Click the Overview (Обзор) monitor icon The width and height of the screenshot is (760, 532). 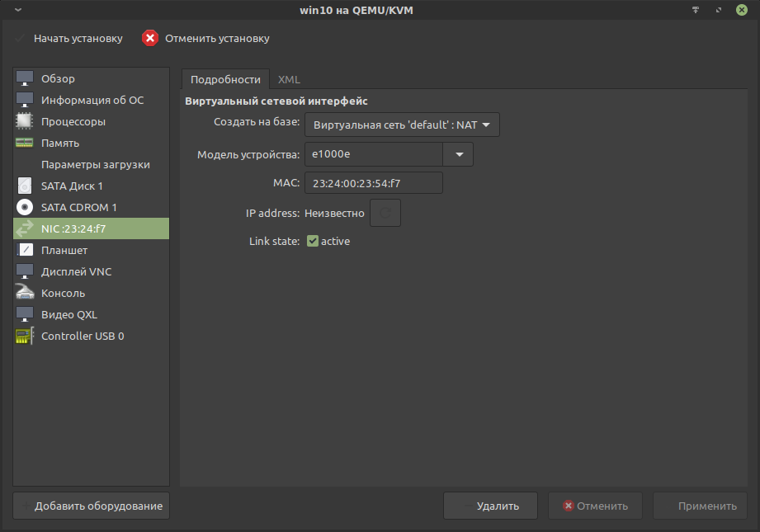25,78
